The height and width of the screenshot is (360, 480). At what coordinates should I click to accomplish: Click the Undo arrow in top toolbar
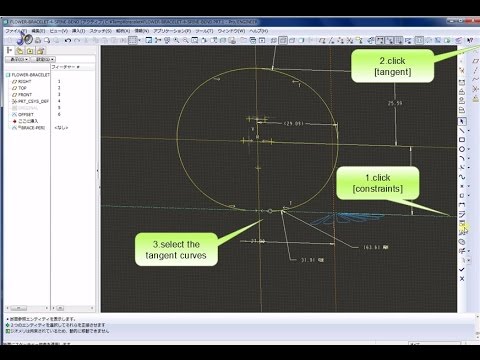coord(68,41)
